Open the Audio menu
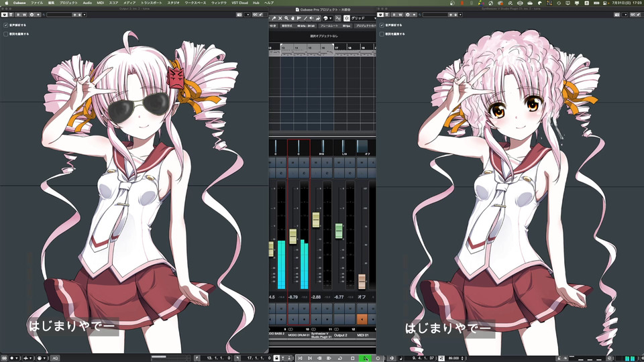The width and height of the screenshot is (644, 362). 87,3
